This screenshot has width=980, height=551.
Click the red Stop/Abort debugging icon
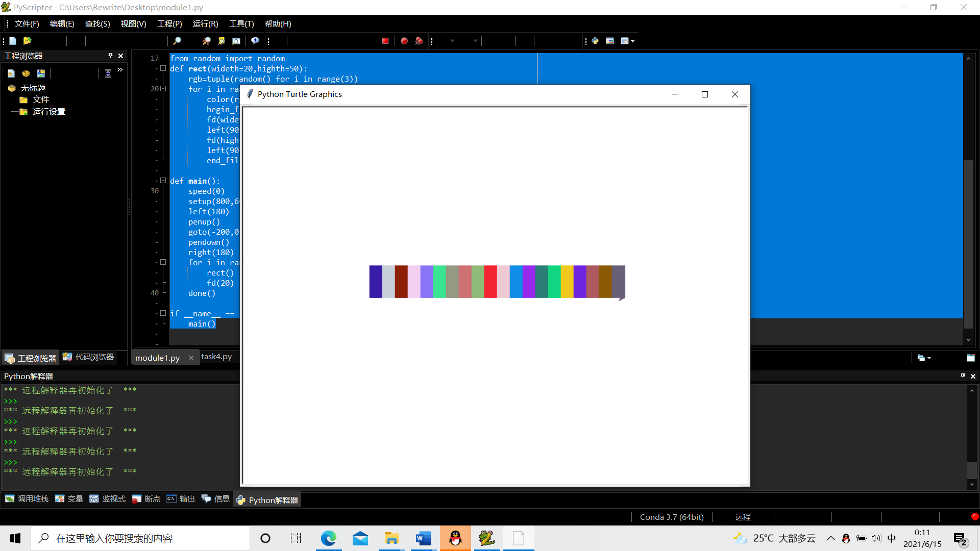click(385, 41)
